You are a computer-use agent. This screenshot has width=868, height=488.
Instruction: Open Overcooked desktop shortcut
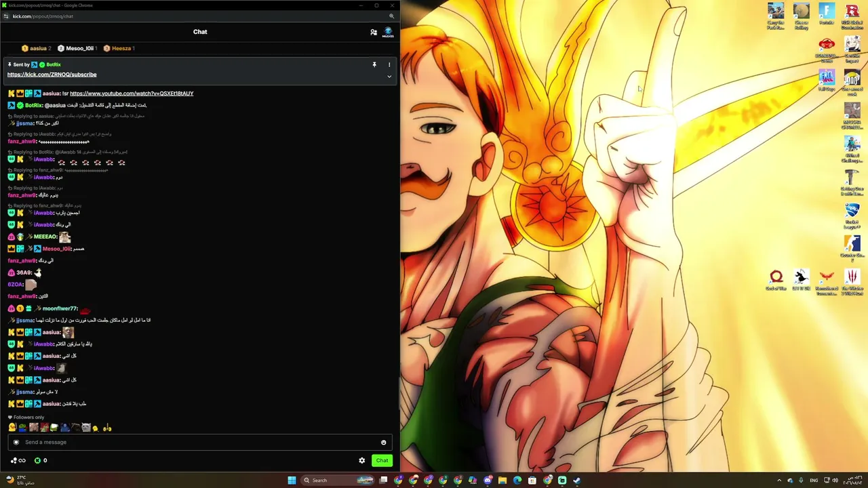[852, 83]
